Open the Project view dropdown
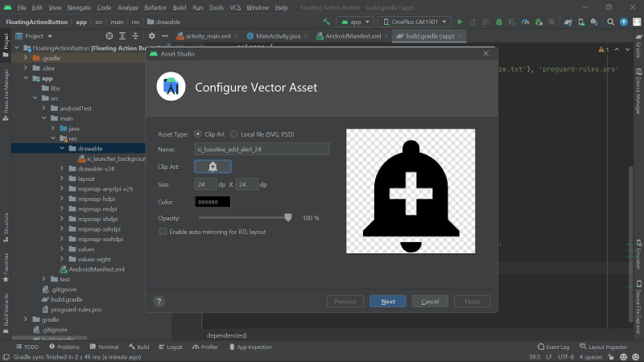The height and width of the screenshot is (362, 644). [x=34, y=36]
